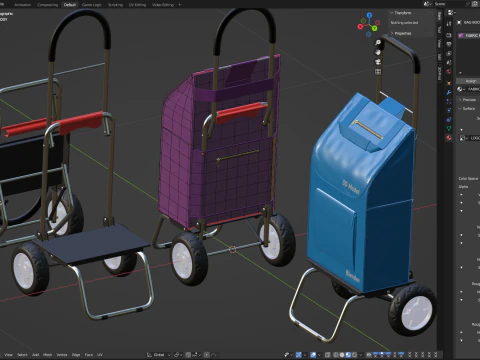The height and width of the screenshot is (360, 480).
Task: Open the Particles properties tab icon
Action: (449, 101)
